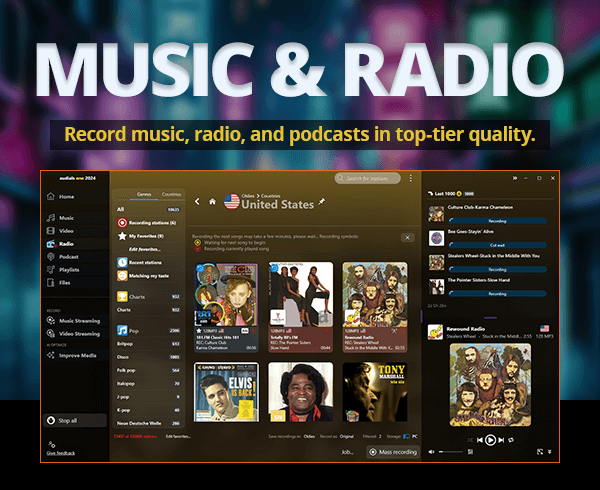Viewport: 600px width, 490px height.
Task: Open the Elvis Is Back station card
Action: pyautogui.click(x=226, y=392)
